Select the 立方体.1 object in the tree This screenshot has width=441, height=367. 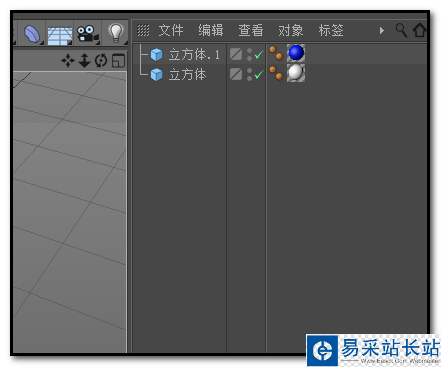coord(194,54)
